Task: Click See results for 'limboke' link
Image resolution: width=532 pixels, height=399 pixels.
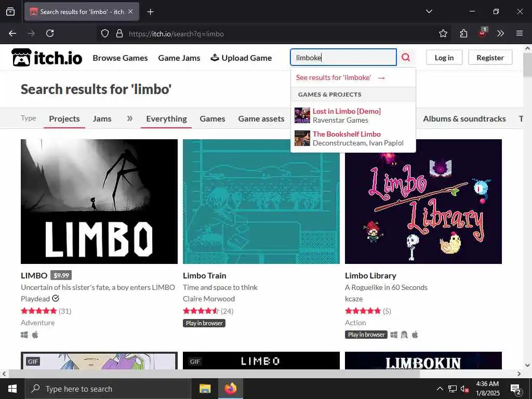Action: click(340, 77)
